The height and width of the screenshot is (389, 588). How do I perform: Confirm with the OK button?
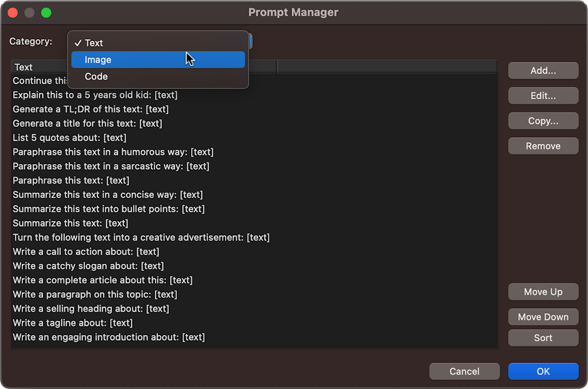point(543,371)
